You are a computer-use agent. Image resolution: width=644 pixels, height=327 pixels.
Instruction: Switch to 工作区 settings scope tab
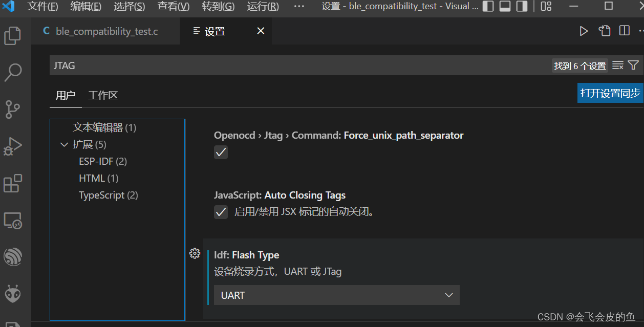click(103, 95)
